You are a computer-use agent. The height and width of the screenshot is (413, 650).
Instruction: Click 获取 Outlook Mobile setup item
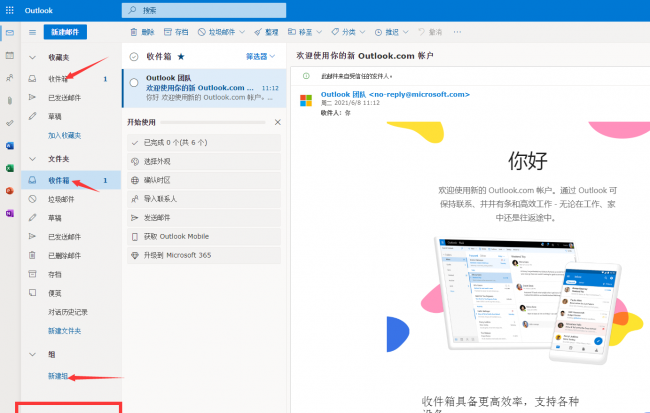click(204, 236)
